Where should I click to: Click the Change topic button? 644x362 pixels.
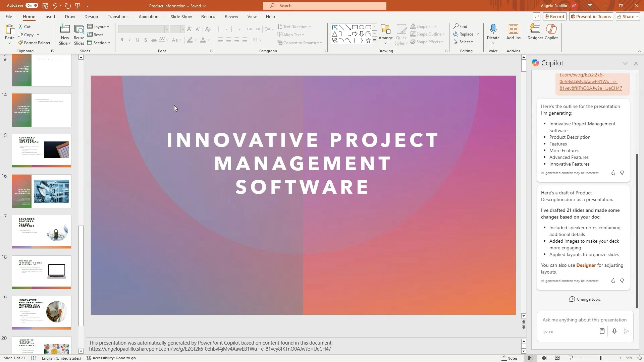click(x=585, y=299)
